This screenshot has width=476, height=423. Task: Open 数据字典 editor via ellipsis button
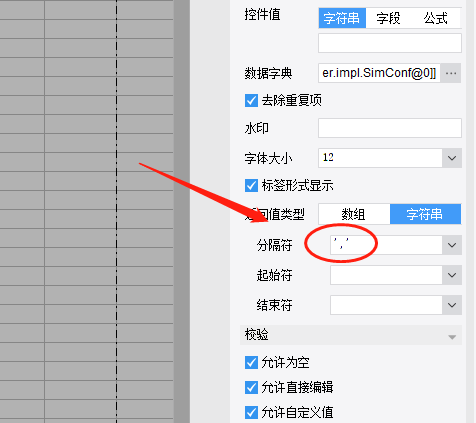(x=451, y=73)
